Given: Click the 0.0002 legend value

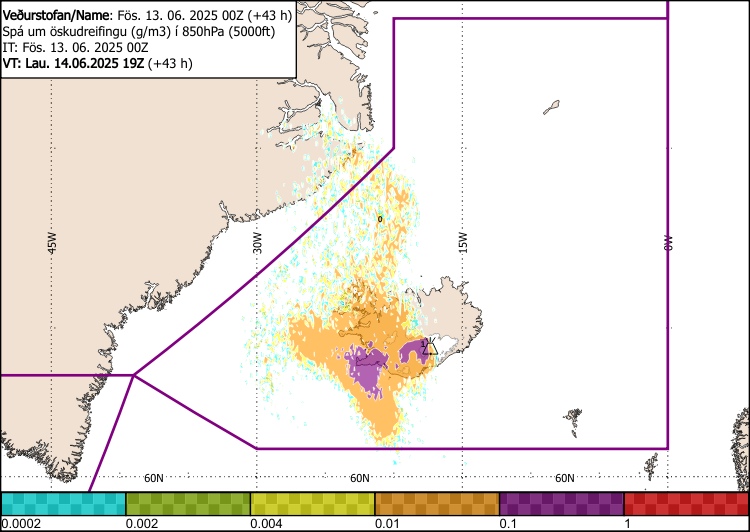Looking at the screenshot, I should [21, 523].
